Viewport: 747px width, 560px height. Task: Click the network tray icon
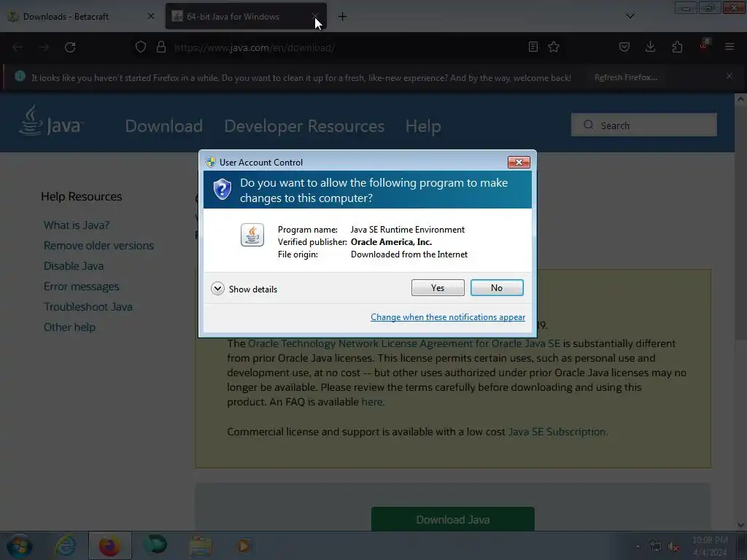[x=656, y=547]
